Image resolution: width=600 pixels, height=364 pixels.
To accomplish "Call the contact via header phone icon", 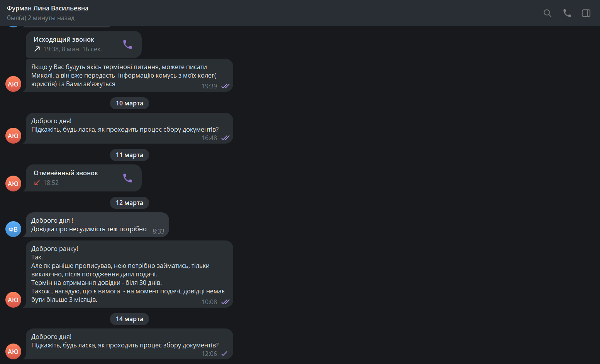I will point(567,13).
